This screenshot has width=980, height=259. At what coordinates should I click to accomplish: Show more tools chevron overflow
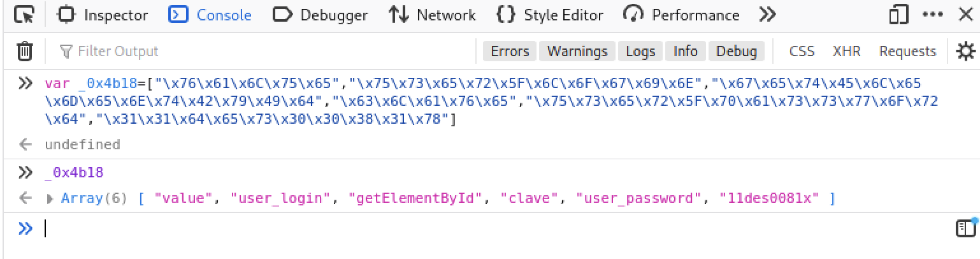[768, 14]
